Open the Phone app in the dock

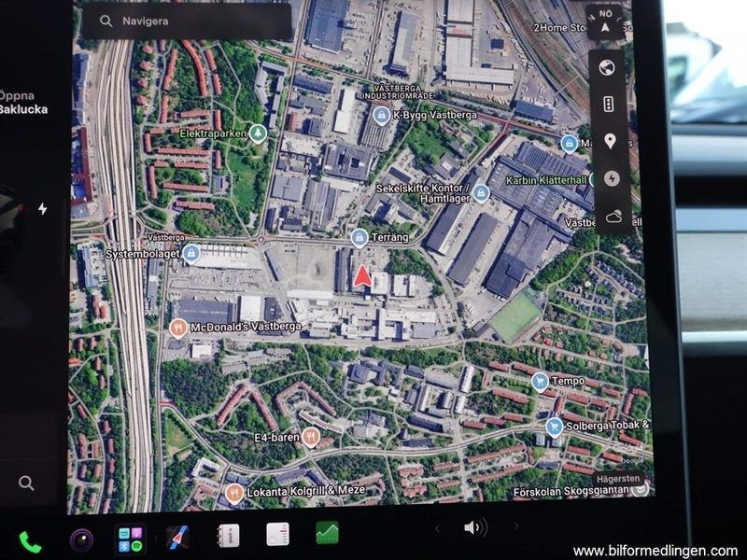pos(30,542)
